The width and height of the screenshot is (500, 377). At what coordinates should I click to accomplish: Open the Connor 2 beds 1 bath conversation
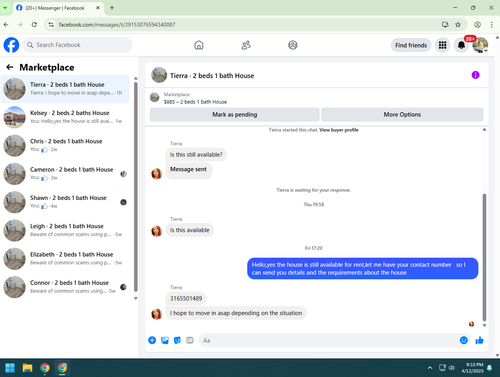click(65, 287)
